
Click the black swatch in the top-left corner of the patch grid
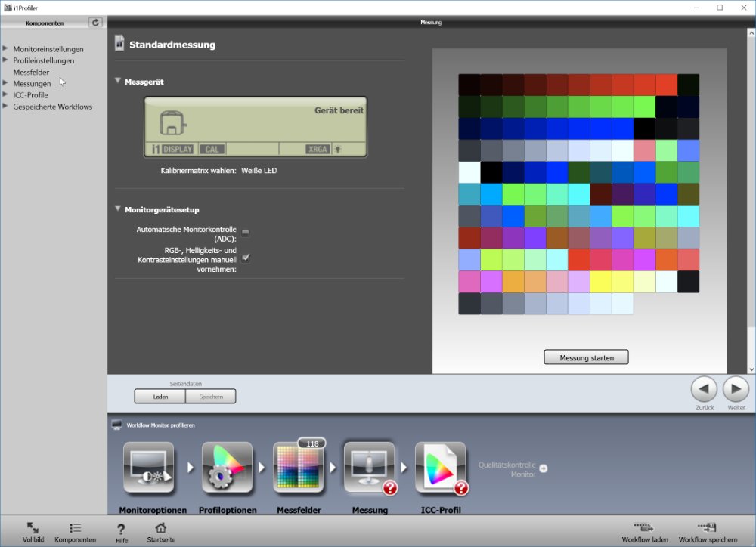pos(469,84)
